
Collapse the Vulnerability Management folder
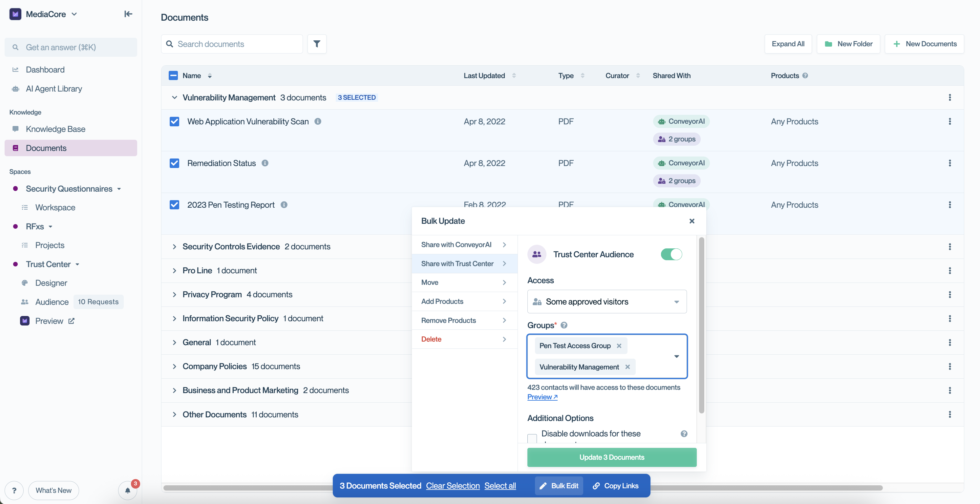point(174,97)
